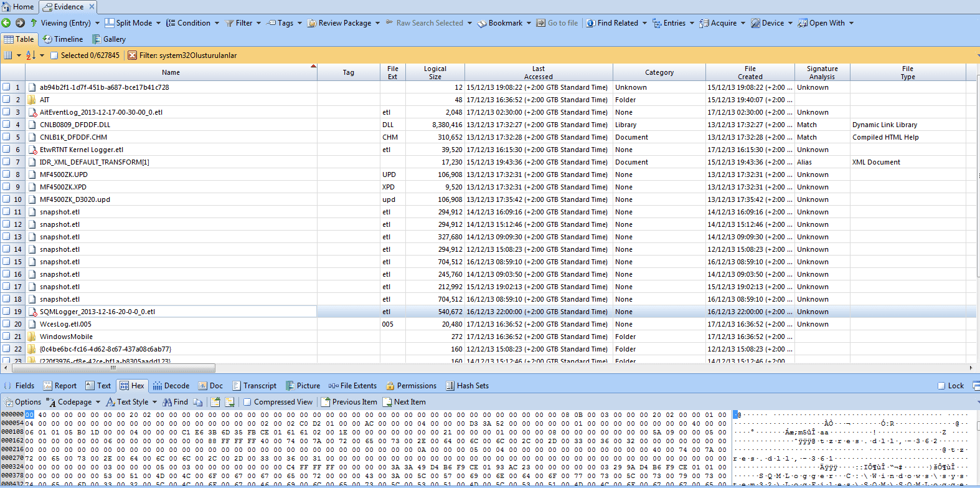Click the folder icon of AIT row
980x488 pixels.
pos(32,100)
